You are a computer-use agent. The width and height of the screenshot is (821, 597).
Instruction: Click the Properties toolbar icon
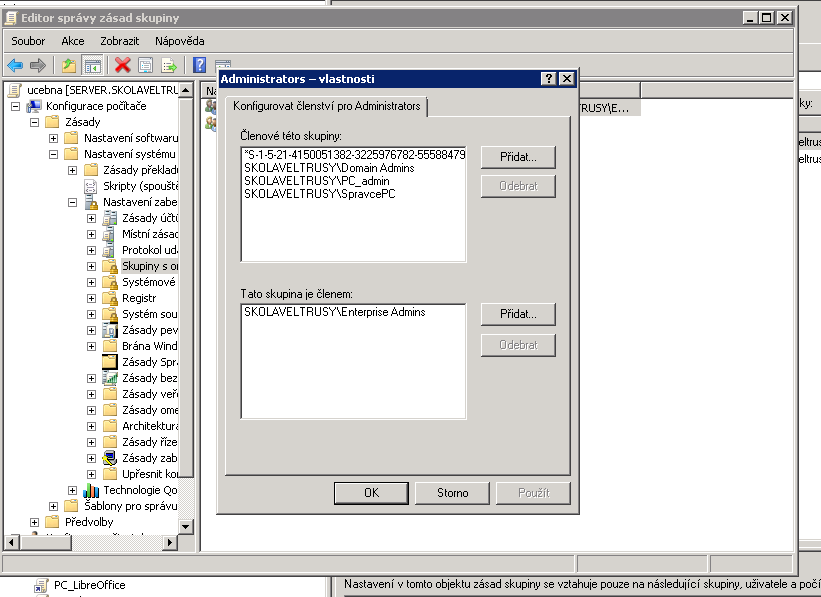click(x=146, y=65)
